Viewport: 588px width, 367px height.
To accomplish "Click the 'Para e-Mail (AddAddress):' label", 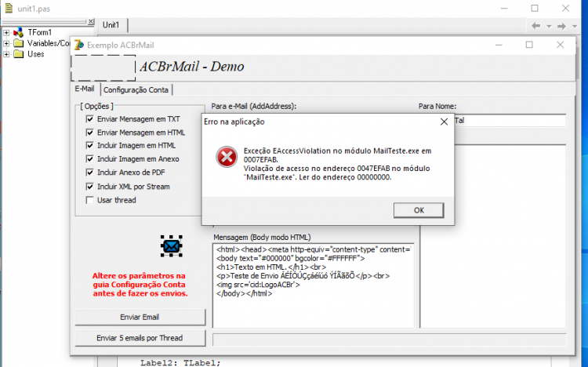I will coord(253,106).
